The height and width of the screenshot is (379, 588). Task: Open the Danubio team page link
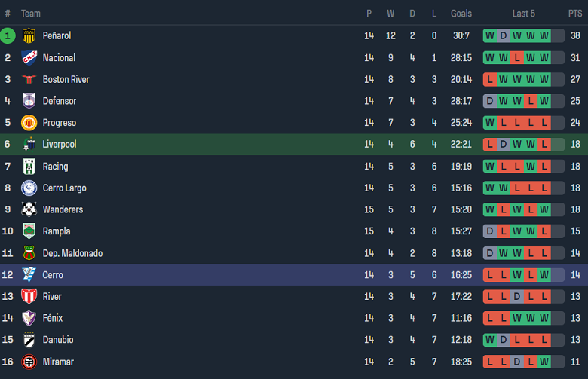click(58, 341)
